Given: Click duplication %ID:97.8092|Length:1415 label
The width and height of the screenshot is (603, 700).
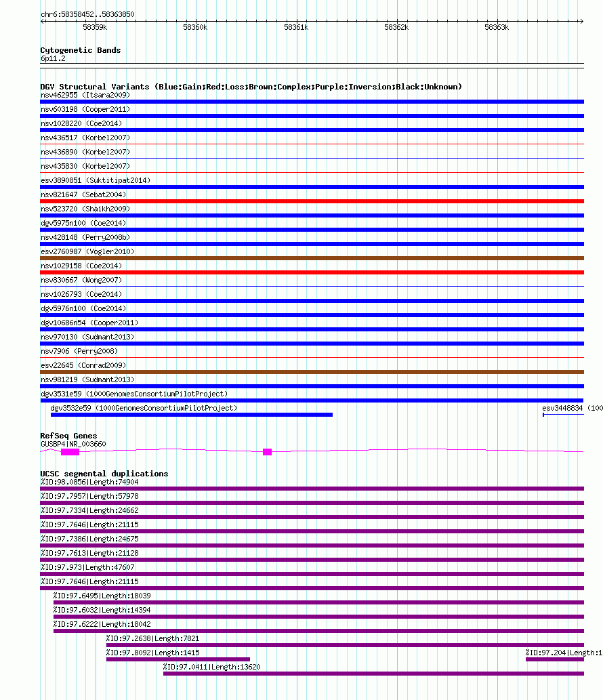Looking at the screenshot, I should coord(152,653).
